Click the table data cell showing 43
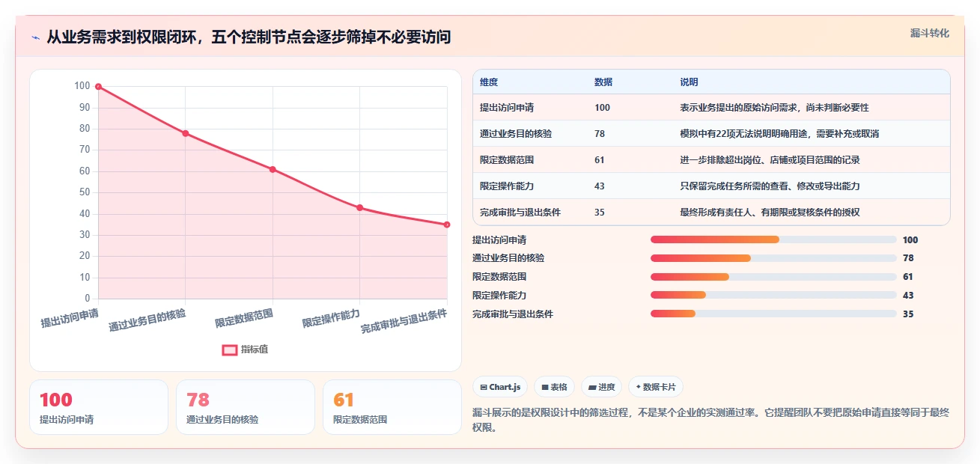980x464 pixels. [600, 186]
